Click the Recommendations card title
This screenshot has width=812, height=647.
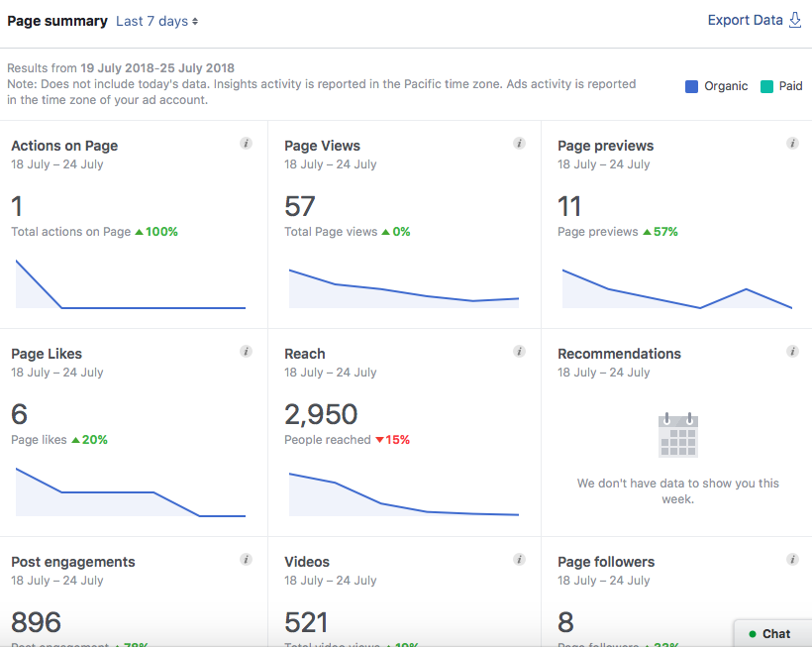[x=619, y=354]
